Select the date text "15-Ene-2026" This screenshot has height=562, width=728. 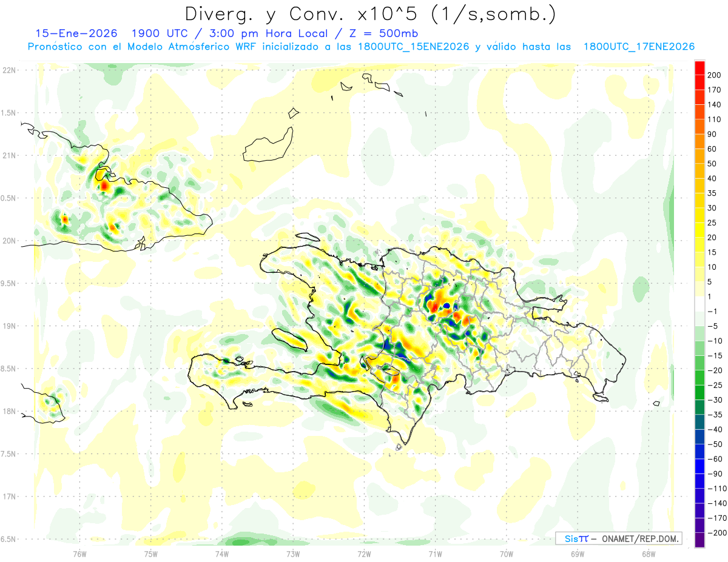[x=75, y=33]
